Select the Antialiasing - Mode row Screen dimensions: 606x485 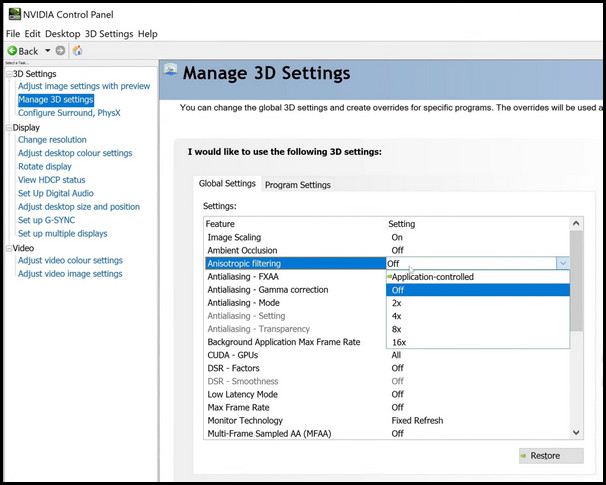click(295, 303)
